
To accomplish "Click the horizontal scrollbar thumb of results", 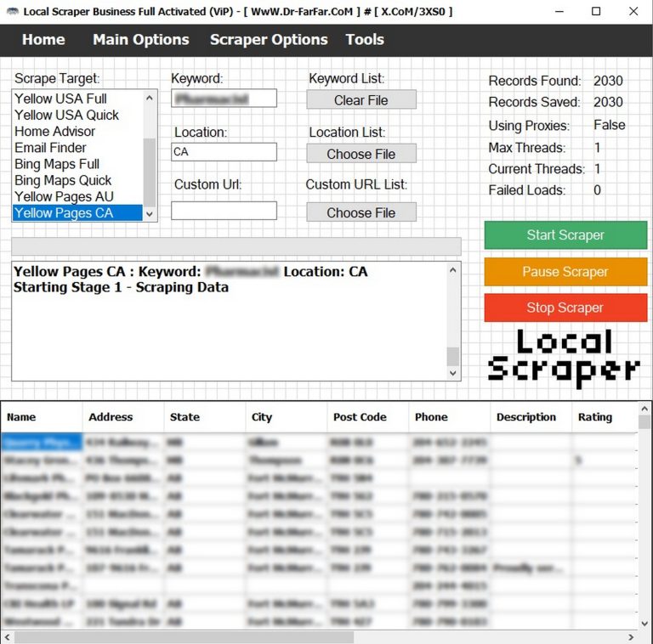I will 184,637.
